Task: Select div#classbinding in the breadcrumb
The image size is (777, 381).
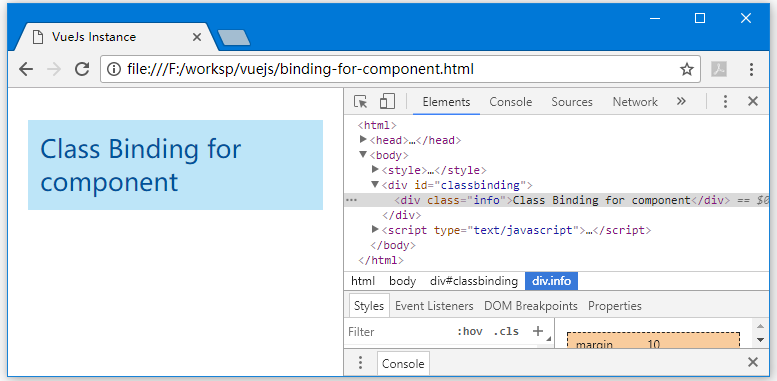Action: pos(474,281)
